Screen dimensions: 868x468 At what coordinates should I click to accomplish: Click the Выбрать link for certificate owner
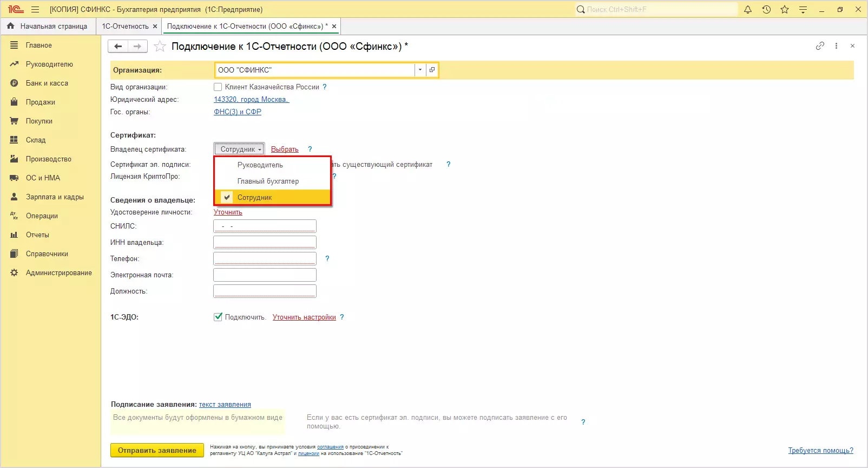click(x=285, y=149)
